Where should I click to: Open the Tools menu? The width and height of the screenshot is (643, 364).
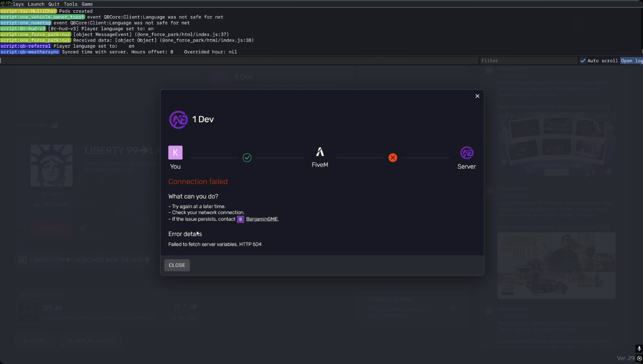pos(71,4)
